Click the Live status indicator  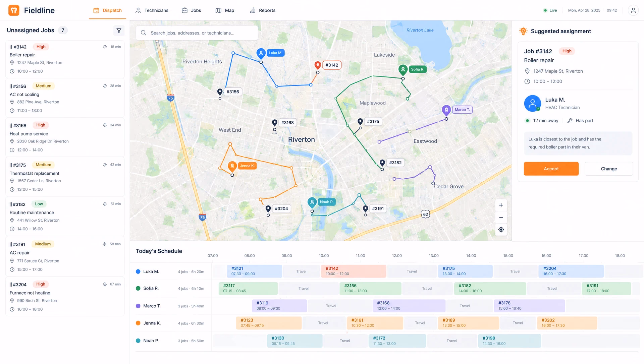click(550, 10)
